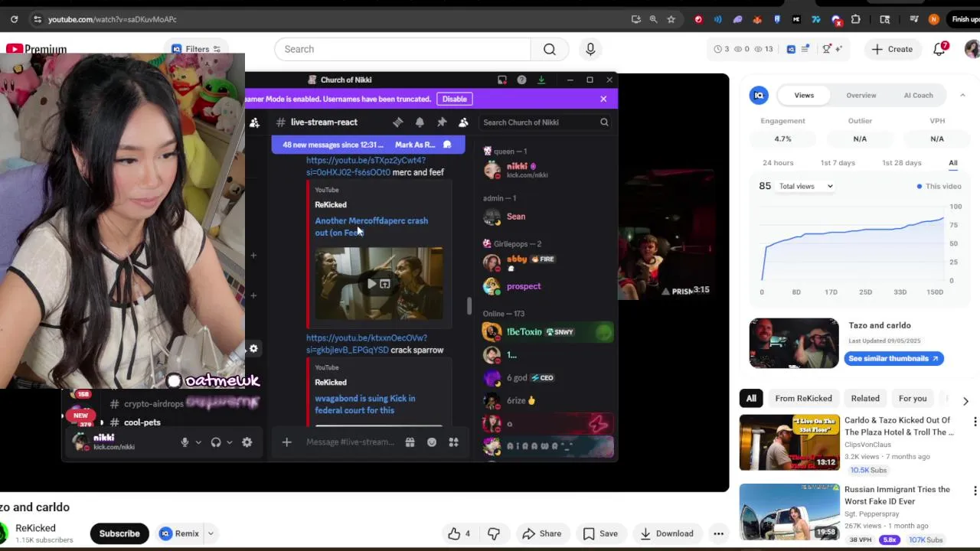Collapse vidIQ panel with up chevron

pos(962,95)
